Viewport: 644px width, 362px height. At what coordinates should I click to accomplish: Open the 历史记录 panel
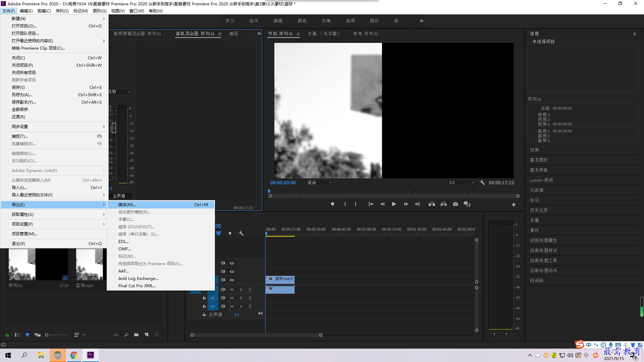539,210
